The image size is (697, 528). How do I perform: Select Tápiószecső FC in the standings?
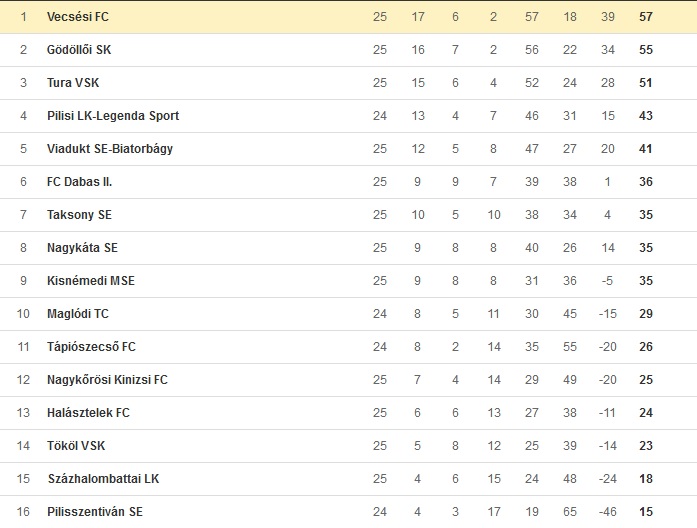(x=91, y=347)
